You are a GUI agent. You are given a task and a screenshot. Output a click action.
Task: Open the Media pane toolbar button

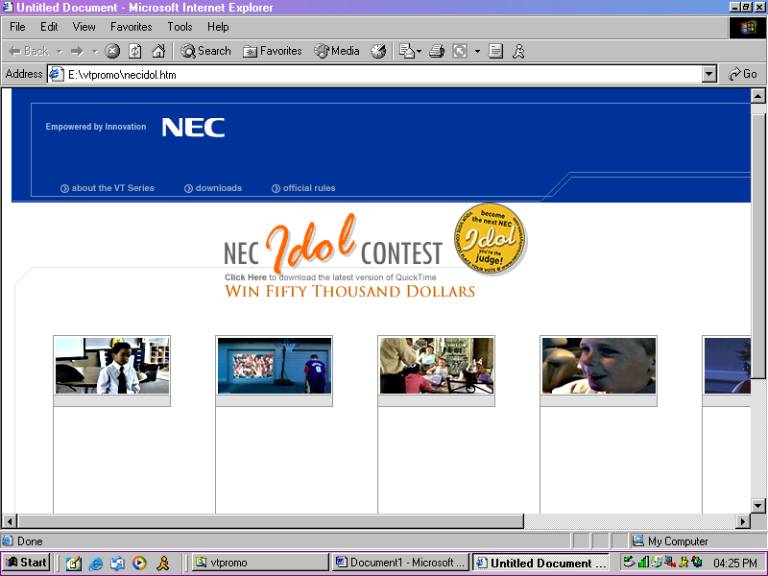click(337, 51)
